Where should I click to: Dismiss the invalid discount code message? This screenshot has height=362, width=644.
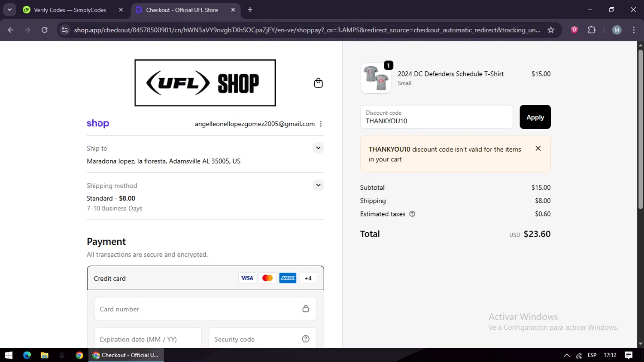pos(538,148)
